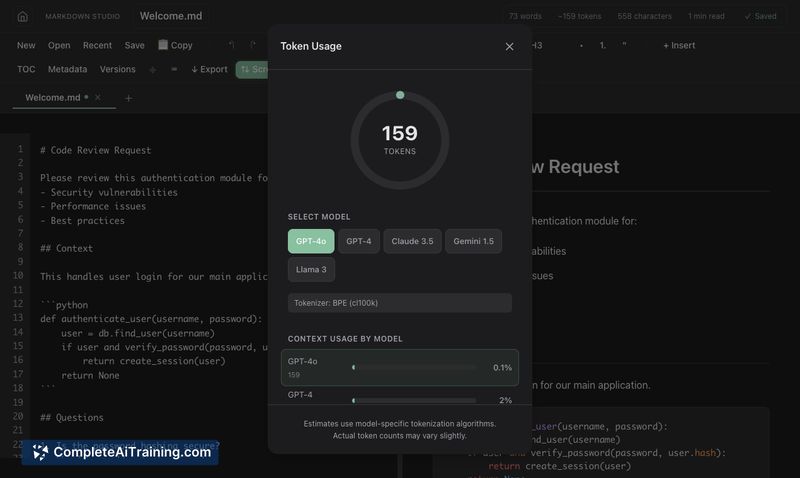Switch to the Llama 3 model
The height and width of the screenshot is (478, 800).
click(311, 269)
